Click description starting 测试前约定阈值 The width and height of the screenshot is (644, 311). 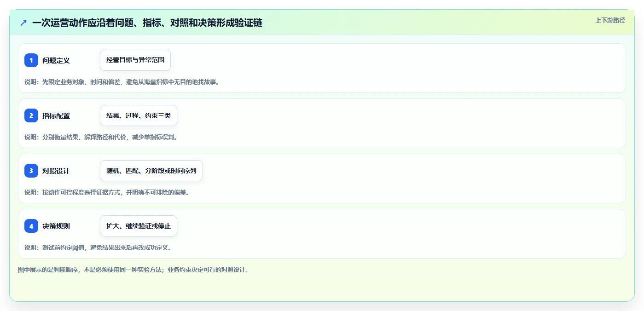[98, 248]
